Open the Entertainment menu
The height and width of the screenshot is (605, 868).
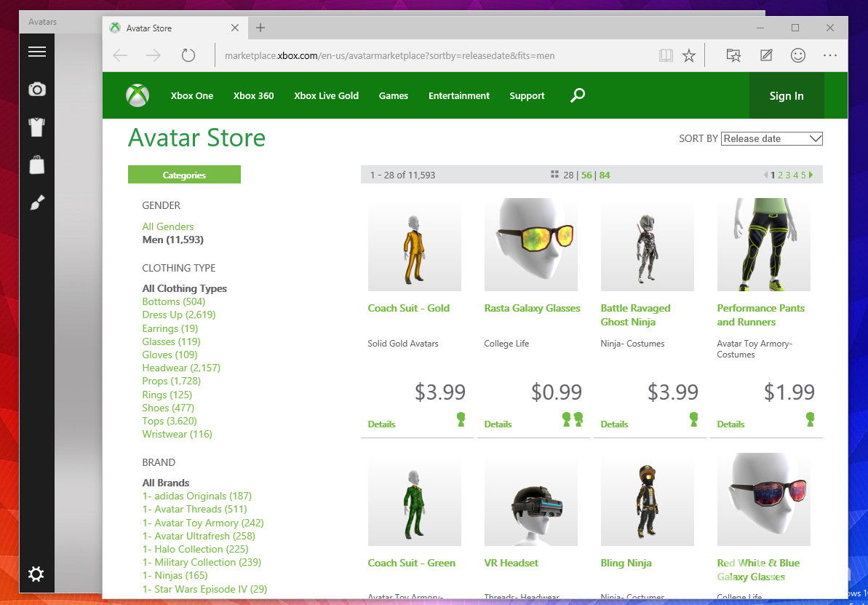coord(459,96)
